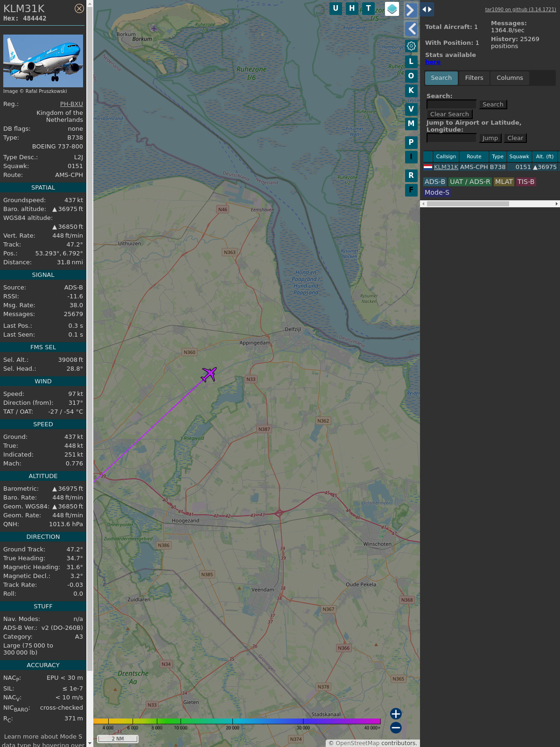Screen dimensions: 560x747
Task: Click the horizontal scrollbar of aircraft table
Action: (x=468, y=204)
